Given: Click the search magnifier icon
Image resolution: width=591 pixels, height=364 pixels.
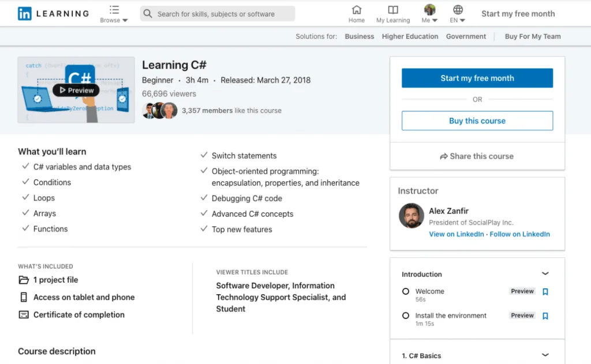Looking at the screenshot, I should tap(148, 14).
